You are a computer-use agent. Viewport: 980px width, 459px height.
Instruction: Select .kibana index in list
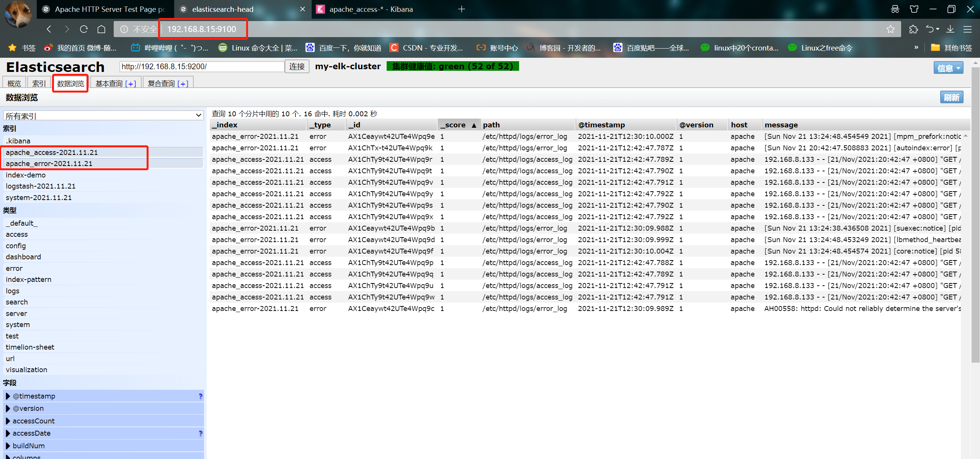click(103, 141)
